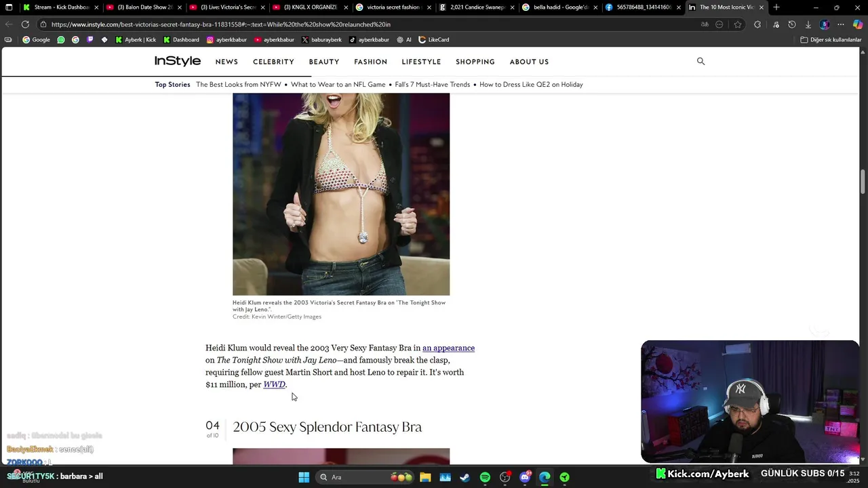
Task: Open the Twitch bookmark icon
Action: click(x=90, y=39)
